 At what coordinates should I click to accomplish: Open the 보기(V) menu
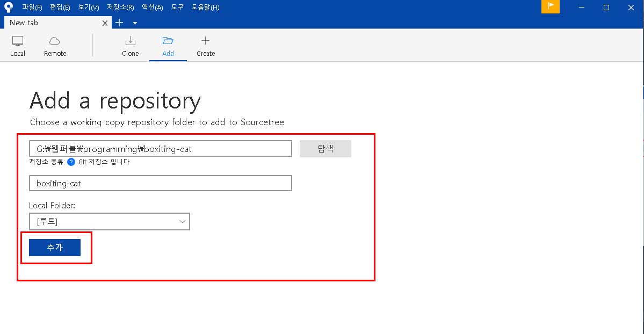[88, 8]
